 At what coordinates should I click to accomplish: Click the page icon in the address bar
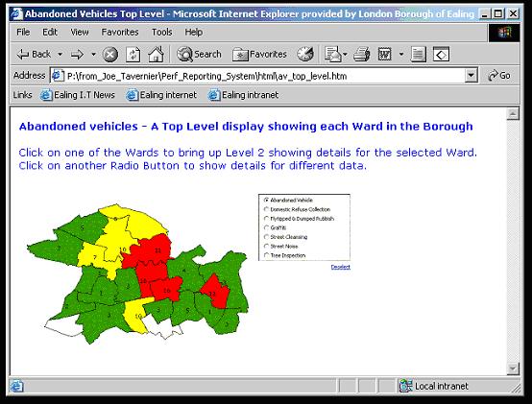pos(58,75)
